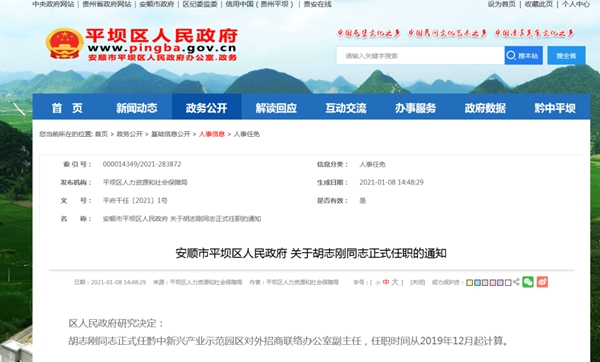Open the 区纪委监委 top link
This screenshot has height=362, width=600.
point(200,4)
